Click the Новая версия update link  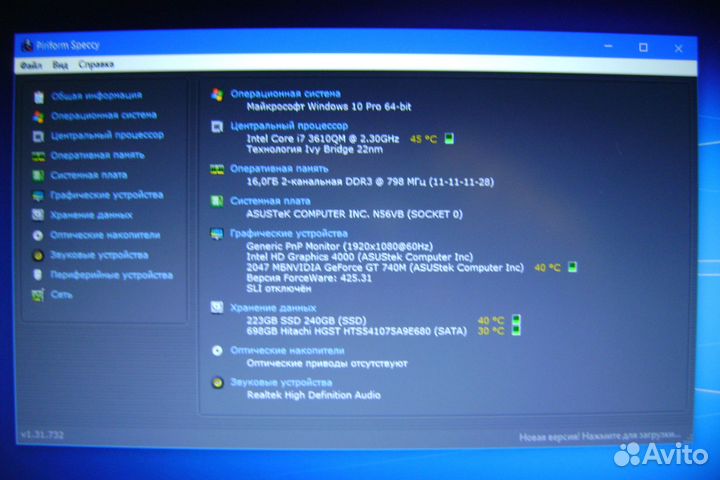point(601,436)
